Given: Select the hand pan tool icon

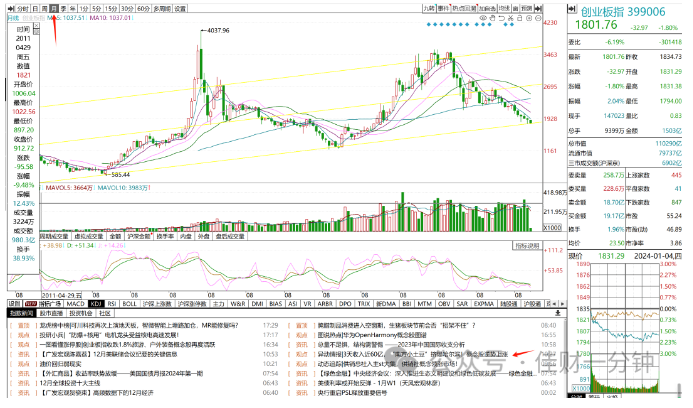Looking at the screenshot, I should tap(492, 18).
